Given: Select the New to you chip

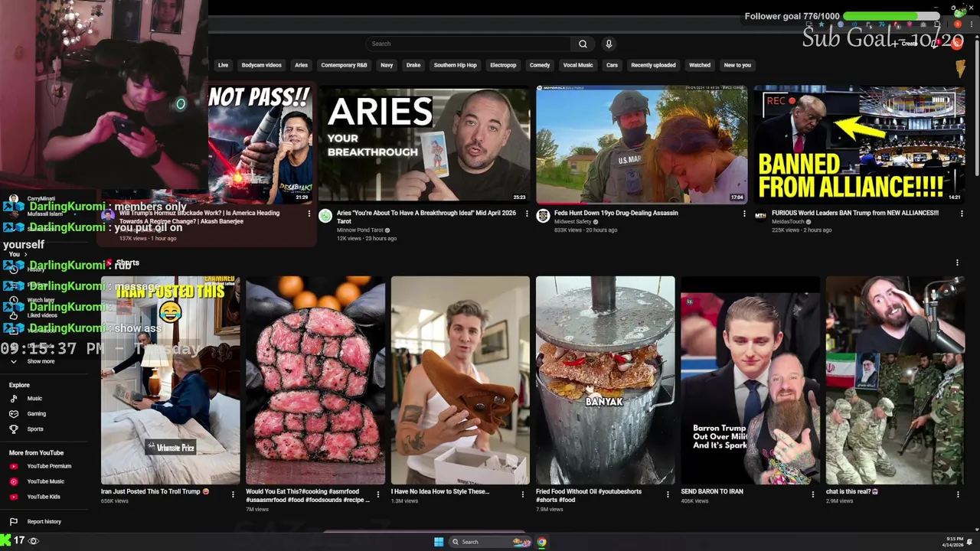Looking at the screenshot, I should coord(737,65).
